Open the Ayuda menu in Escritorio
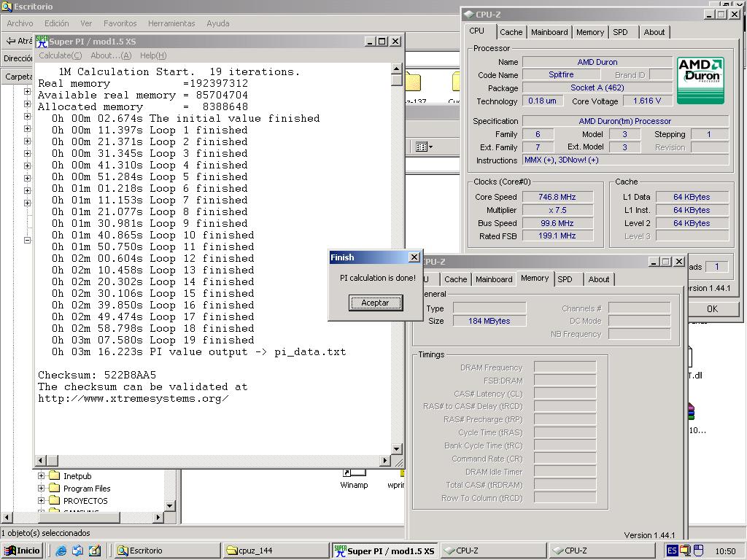 [217, 23]
